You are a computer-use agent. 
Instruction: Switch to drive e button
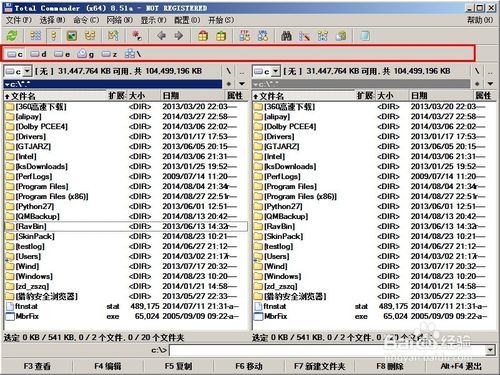(x=62, y=54)
